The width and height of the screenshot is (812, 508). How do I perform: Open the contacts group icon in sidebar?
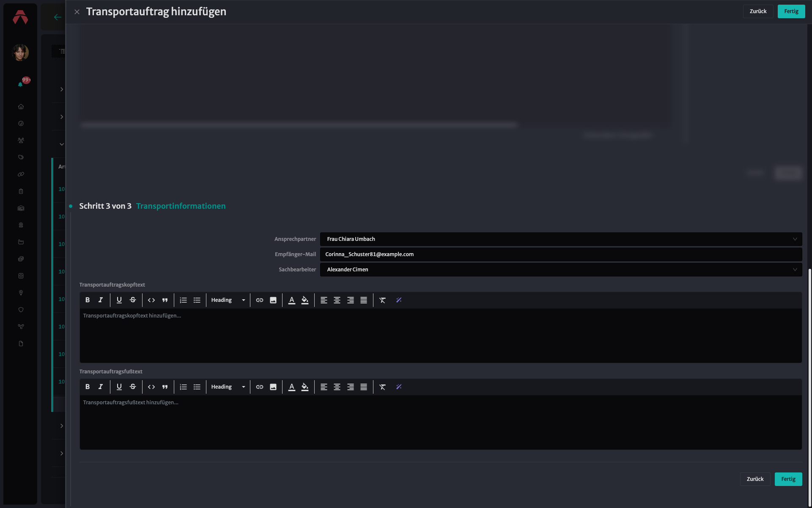pos(21,141)
